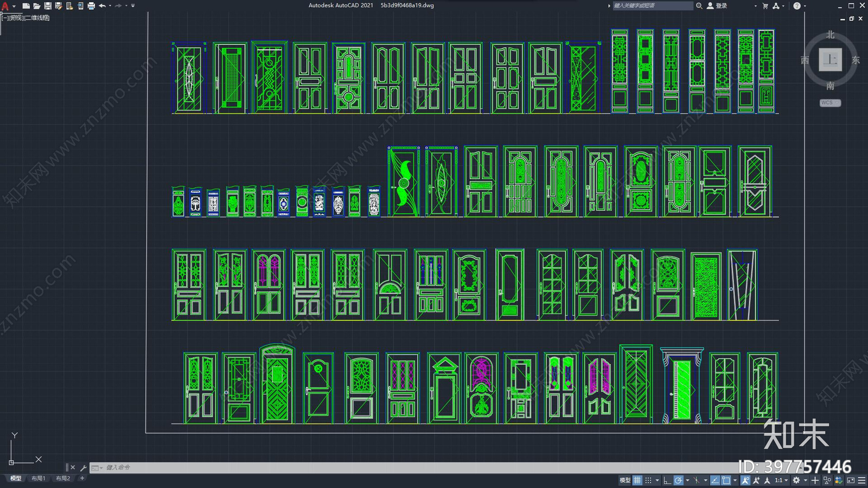The image size is (868, 488).
Task: Click the hardware acceleration icon
Action: coord(839,480)
